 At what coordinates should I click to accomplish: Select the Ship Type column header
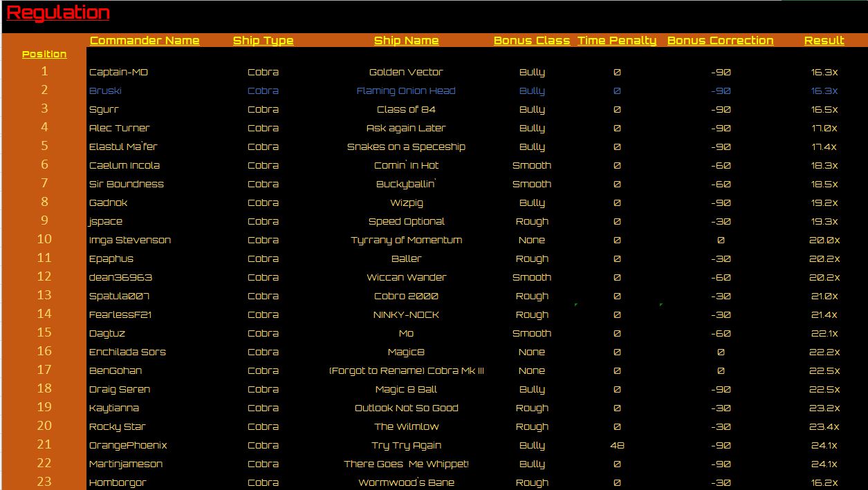[263, 41]
